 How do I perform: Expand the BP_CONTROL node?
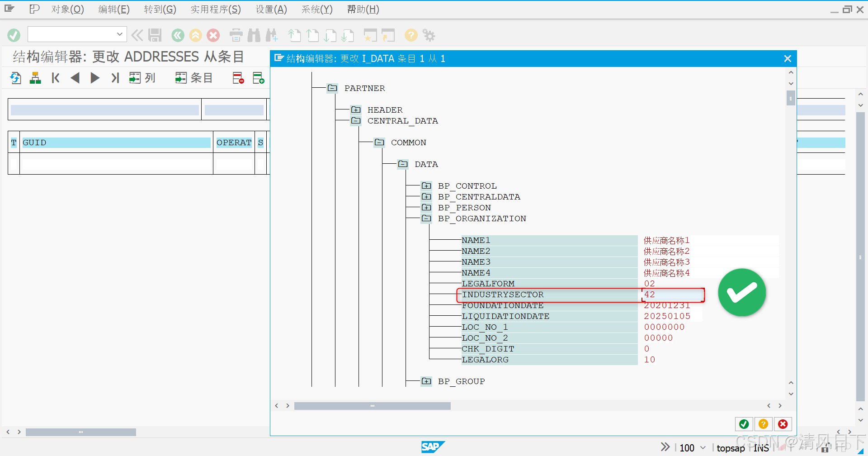pyautogui.click(x=426, y=186)
